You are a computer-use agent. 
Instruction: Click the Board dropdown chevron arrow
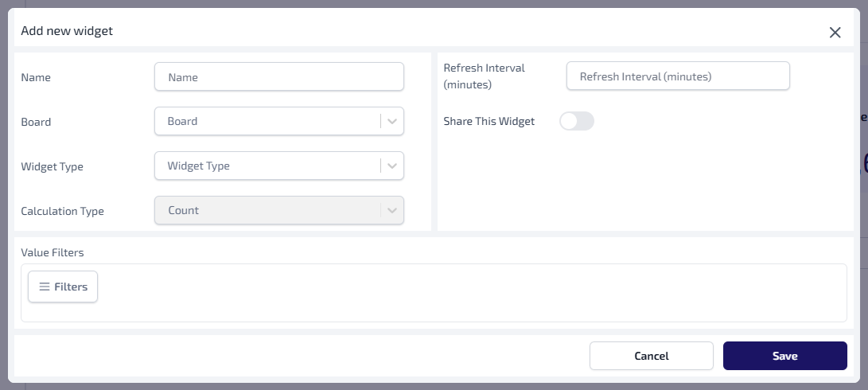[392, 122]
